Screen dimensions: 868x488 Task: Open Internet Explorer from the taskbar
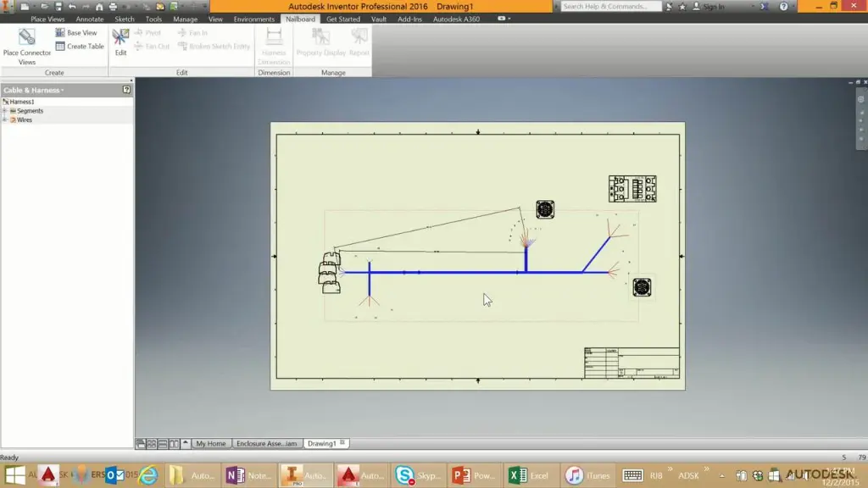point(148,475)
